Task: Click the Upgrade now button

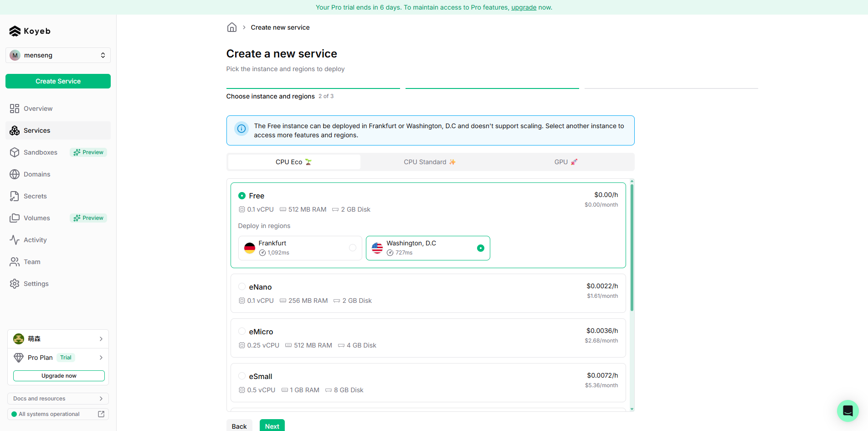Action: pyautogui.click(x=59, y=375)
